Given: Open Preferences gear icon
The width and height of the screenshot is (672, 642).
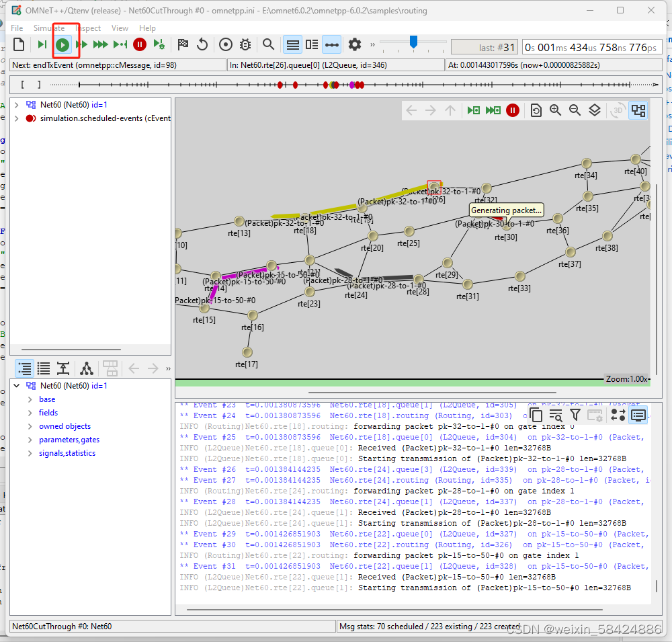Looking at the screenshot, I should 355,44.
